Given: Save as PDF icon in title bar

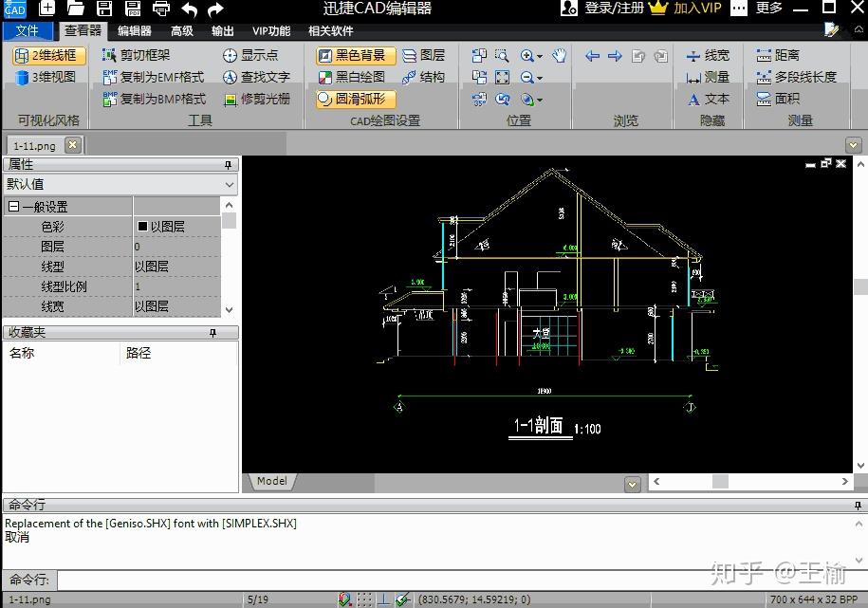Looking at the screenshot, I should [133, 9].
